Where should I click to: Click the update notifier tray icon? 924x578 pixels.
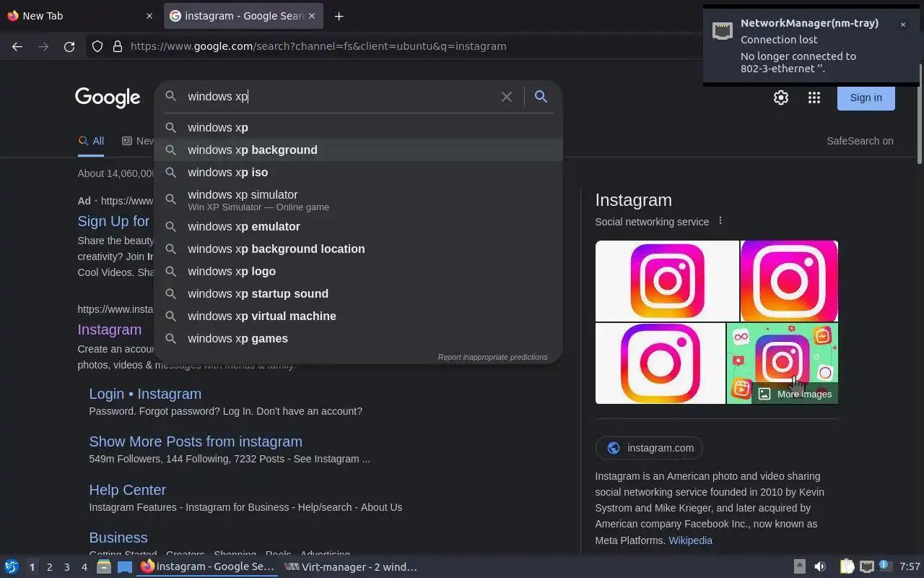(886, 567)
